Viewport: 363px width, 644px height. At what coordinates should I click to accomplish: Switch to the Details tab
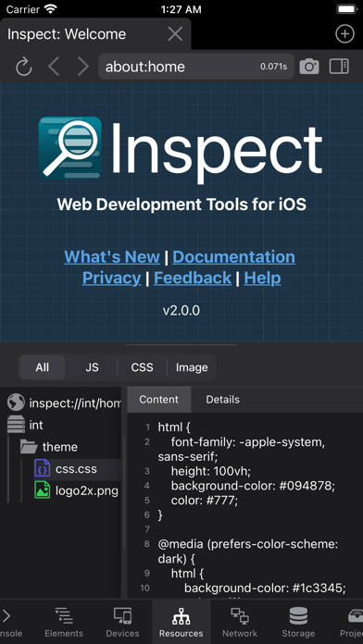pos(223,399)
